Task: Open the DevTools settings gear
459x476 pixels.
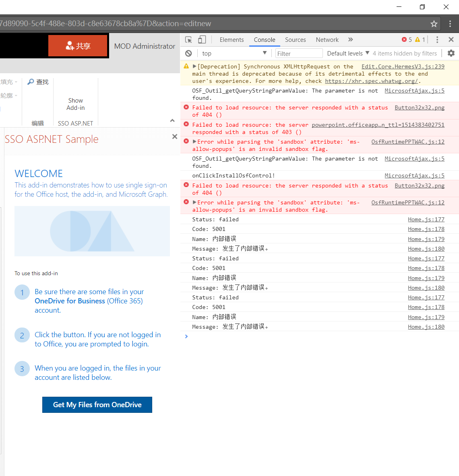Action: (x=451, y=53)
